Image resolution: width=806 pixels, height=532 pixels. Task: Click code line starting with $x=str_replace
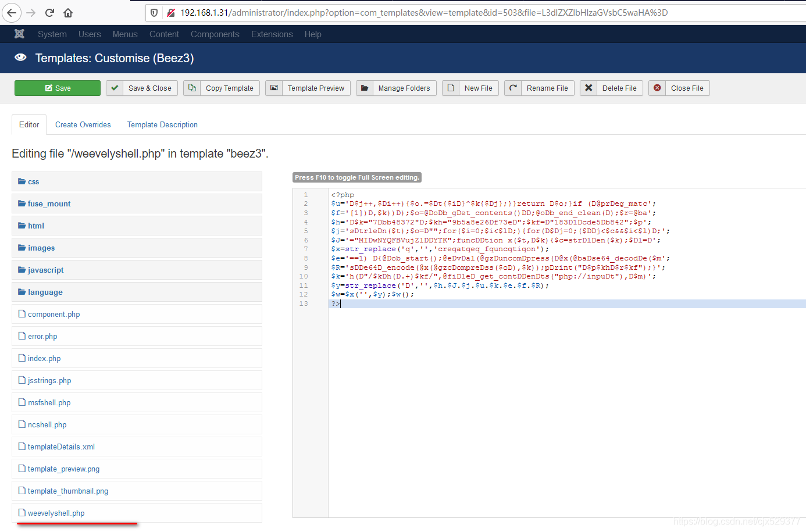[x=440, y=249]
